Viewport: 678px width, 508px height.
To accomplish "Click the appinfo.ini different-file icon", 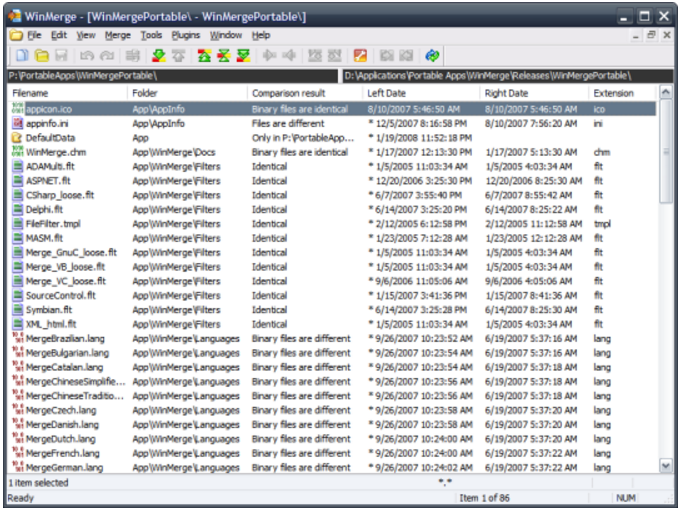I will click(x=17, y=123).
